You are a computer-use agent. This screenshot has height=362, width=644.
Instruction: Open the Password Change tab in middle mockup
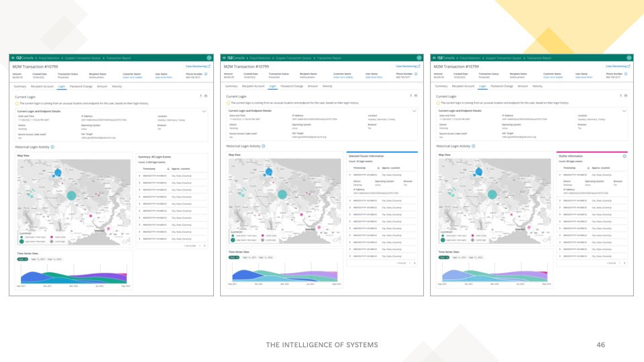(x=292, y=86)
